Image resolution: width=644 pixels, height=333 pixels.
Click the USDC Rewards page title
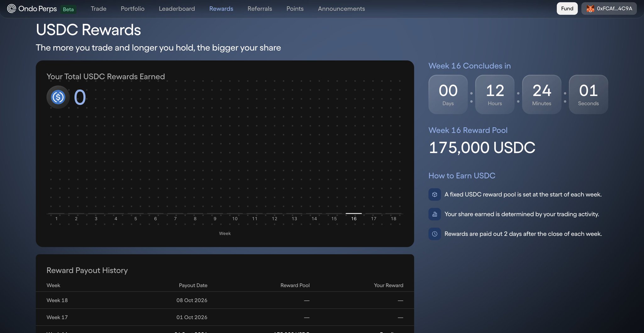point(88,30)
